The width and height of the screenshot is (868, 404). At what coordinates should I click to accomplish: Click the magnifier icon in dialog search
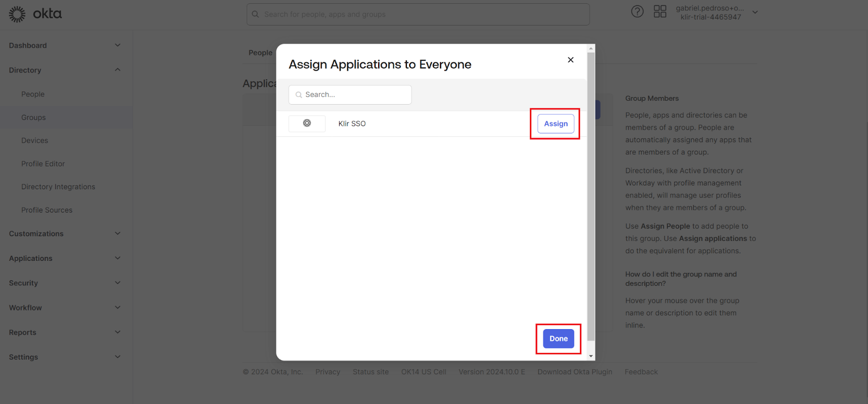[x=298, y=95]
